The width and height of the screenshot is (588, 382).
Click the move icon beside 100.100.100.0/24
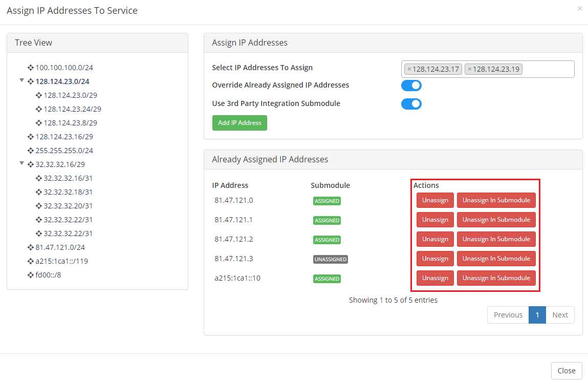tap(30, 68)
